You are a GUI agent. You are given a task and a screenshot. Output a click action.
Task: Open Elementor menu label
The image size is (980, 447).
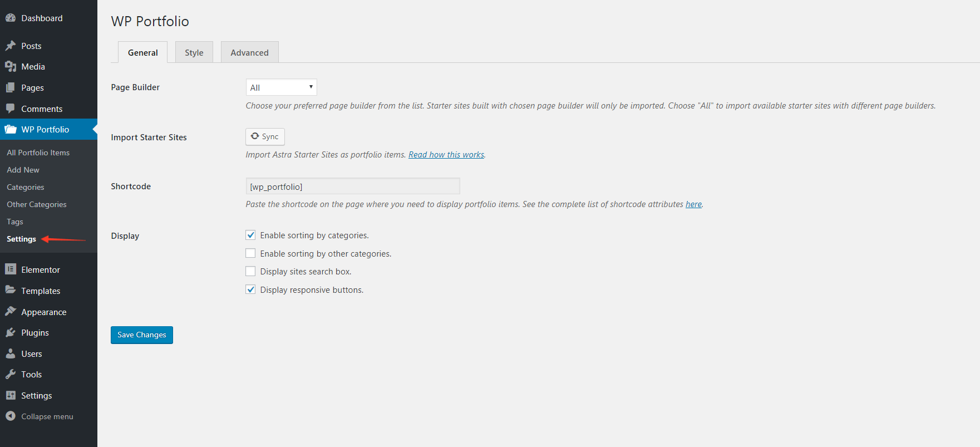pyautogui.click(x=41, y=270)
